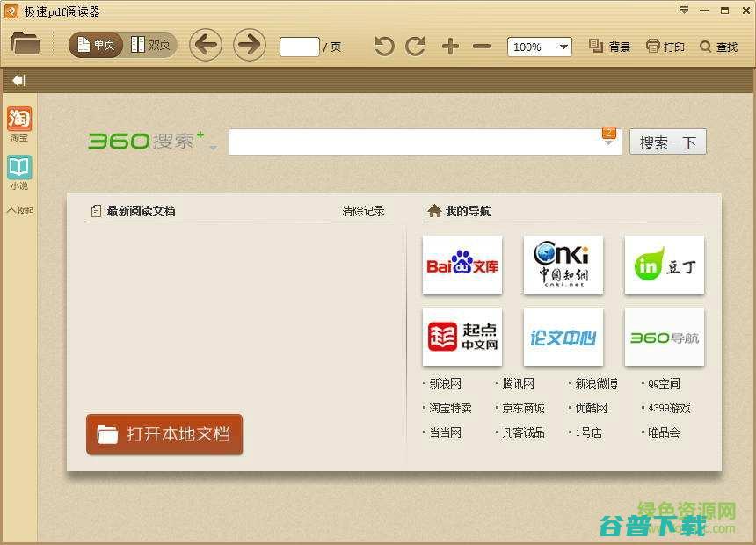Rotate page counterclockwise
Screen dimensions: 756x545
384,47
